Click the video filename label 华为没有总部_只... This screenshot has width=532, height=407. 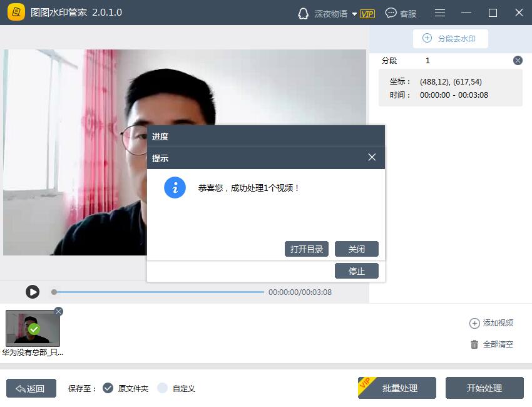[33, 353]
